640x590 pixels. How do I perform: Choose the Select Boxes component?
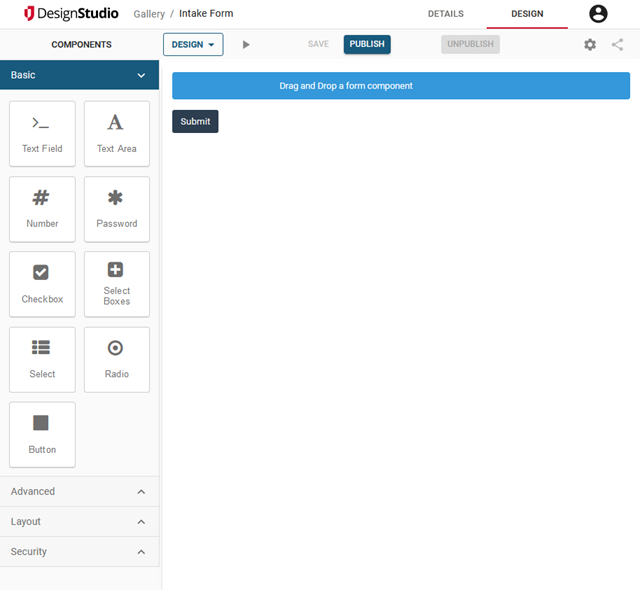[117, 284]
